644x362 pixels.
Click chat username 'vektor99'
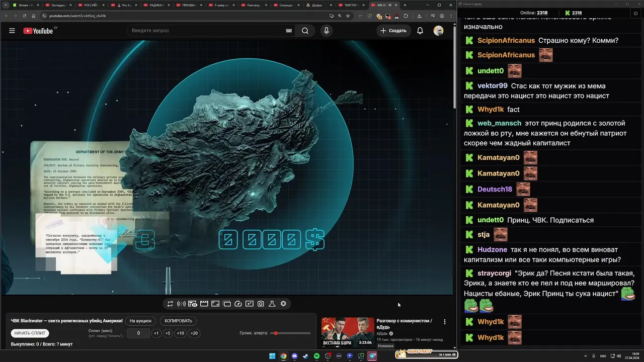coord(493,86)
